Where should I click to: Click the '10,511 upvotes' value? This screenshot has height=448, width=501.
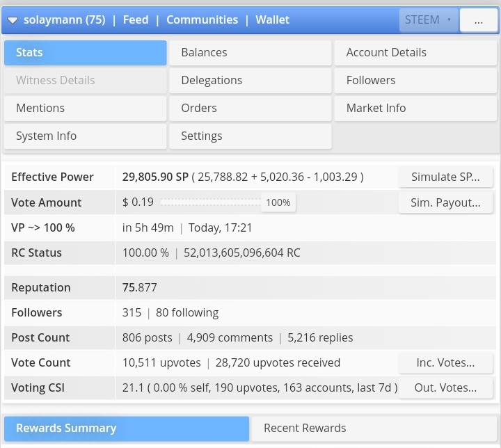pyautogui.click(x=161, y=362)
